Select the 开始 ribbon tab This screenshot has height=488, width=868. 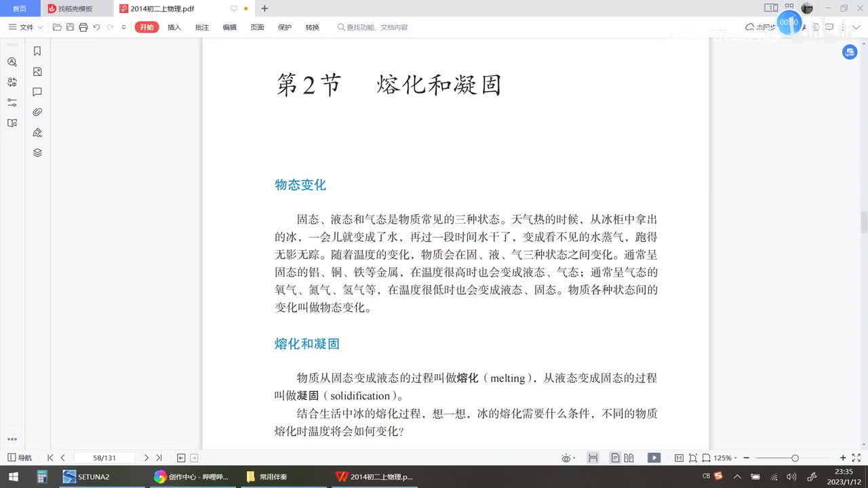click(146, 27)
